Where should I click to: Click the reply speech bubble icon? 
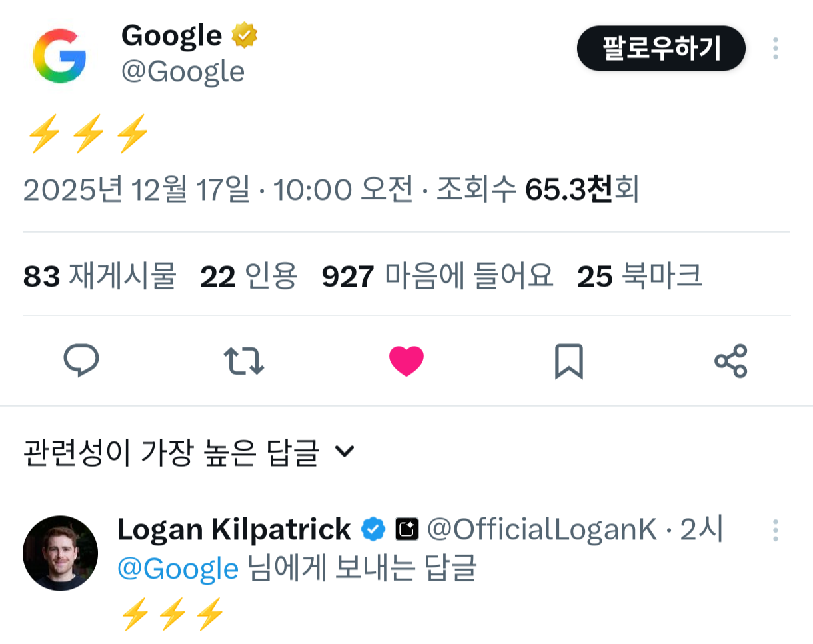[x=81, y=361]
